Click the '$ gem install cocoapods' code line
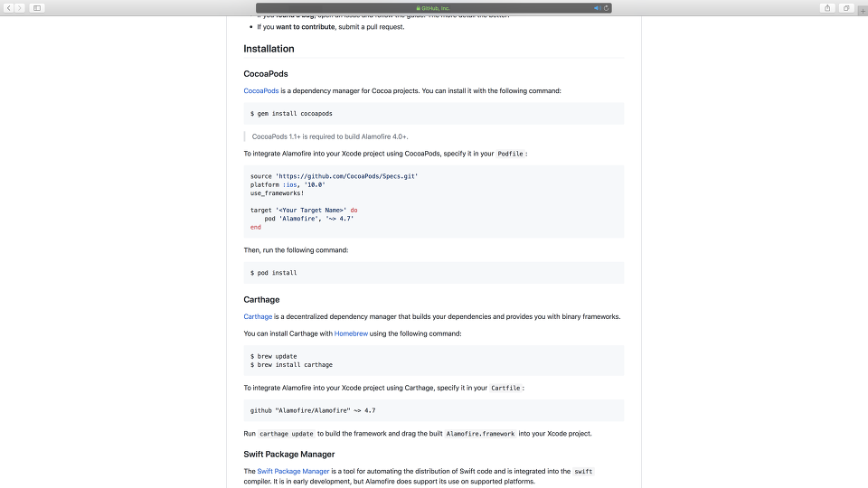 pyautogui.click(x=291, y=114)
